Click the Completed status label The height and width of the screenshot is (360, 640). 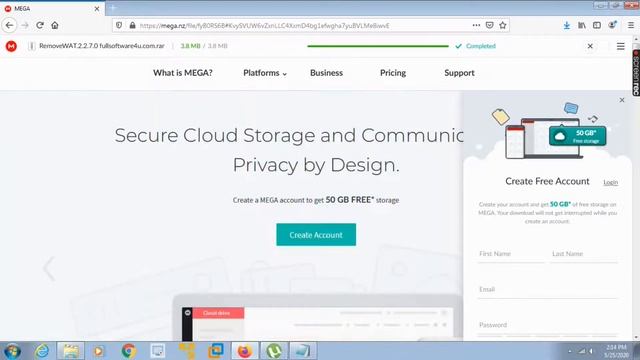pyautogui.click(x=480, y=46)
